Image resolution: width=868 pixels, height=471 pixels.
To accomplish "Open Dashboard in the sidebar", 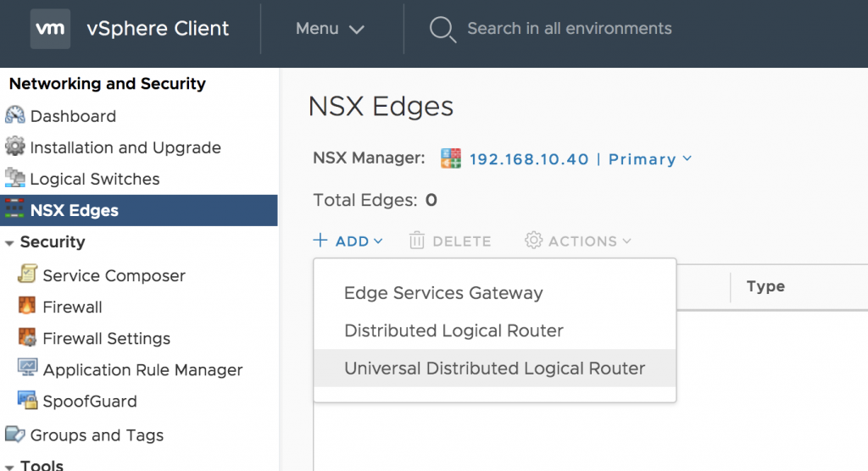I will 73,116.
